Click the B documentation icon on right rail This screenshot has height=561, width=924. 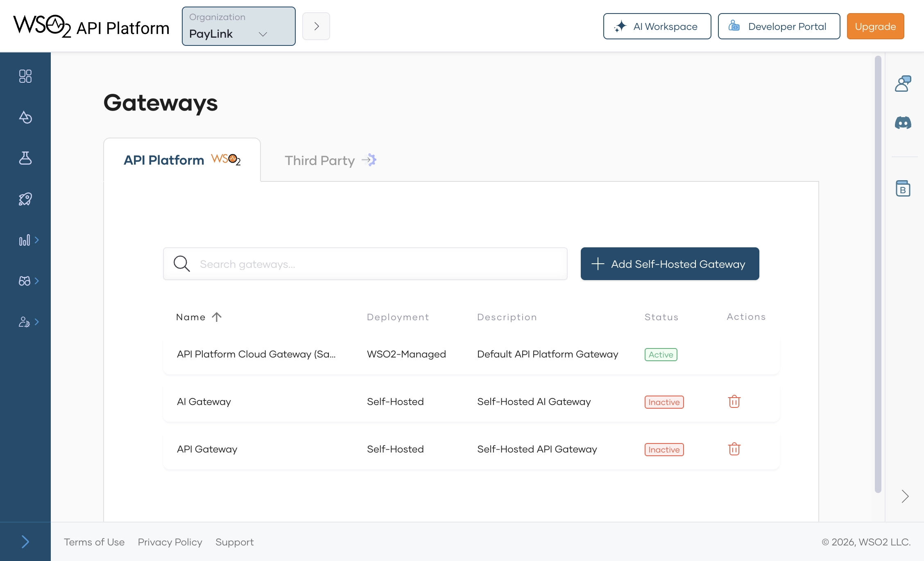(x=904, y=188)
